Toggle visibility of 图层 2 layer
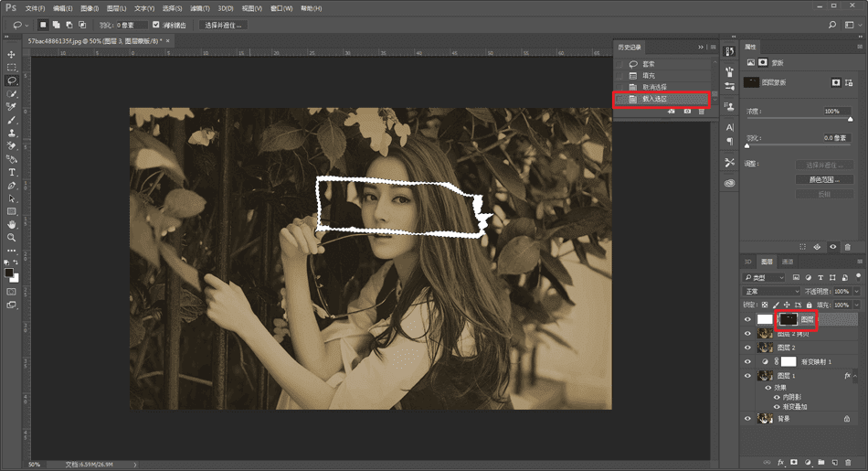Screen dimensions: 868x471 point(748,348)
